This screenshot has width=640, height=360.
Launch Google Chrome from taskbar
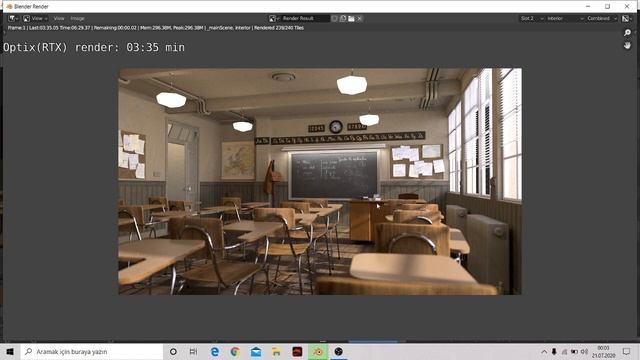[235, 351]
